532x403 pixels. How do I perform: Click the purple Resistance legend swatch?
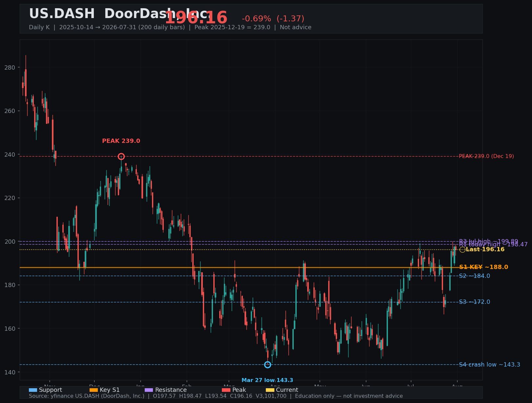click(149, 390)
